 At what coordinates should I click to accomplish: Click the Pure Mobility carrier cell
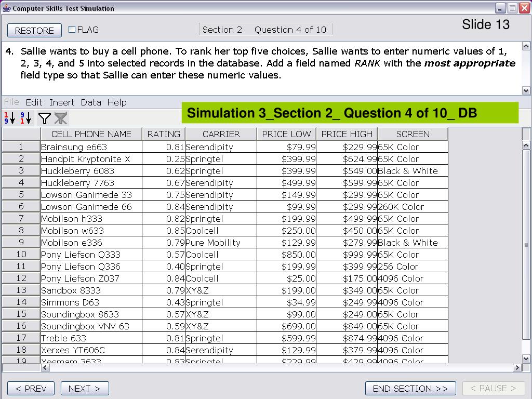(221, 242)
